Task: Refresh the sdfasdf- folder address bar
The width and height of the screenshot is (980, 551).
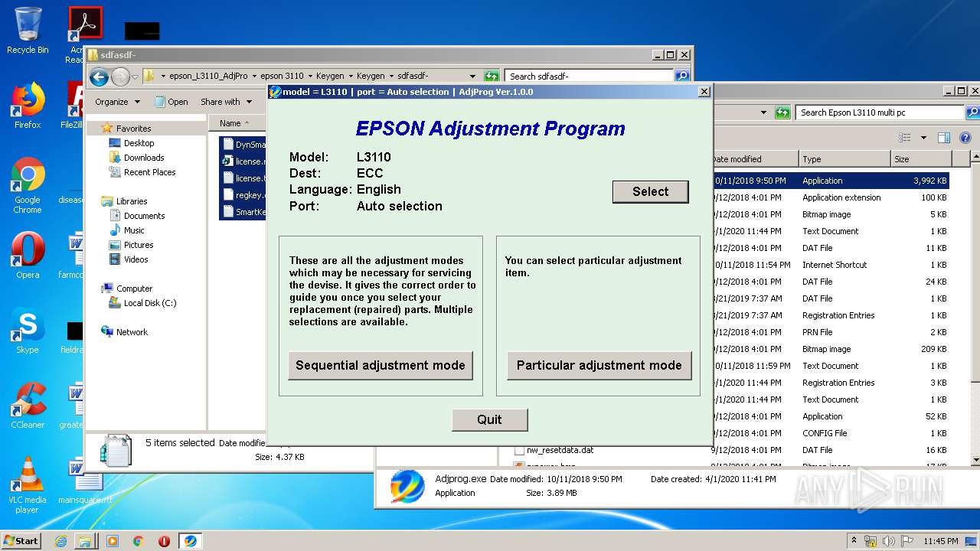Action: coord(492,76)
